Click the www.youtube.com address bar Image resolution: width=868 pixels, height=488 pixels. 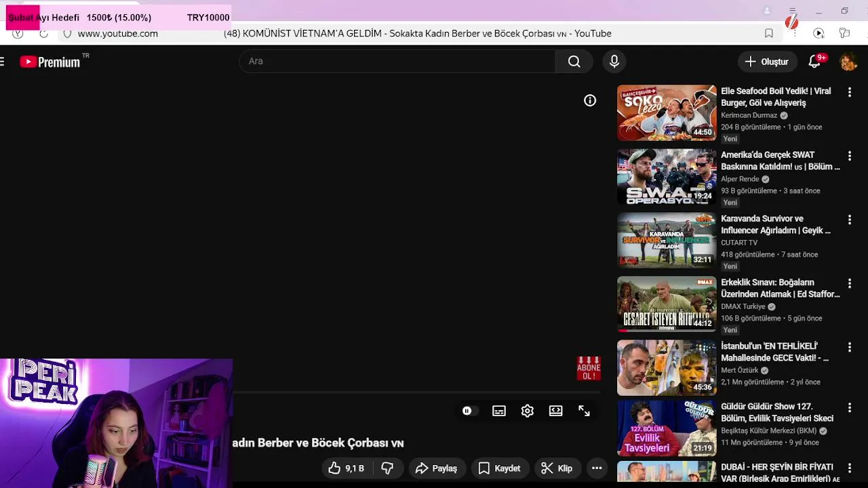point(118,33)
